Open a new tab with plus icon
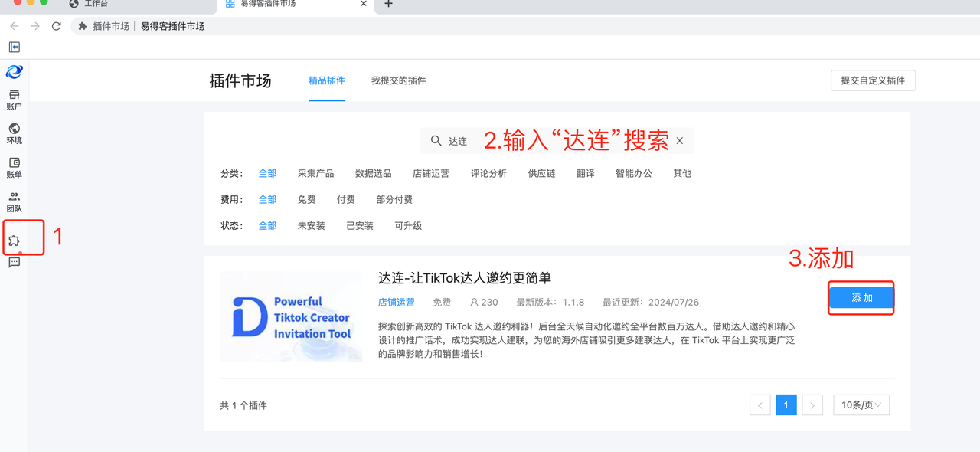Viewport: 980px width, 452px height. tap(388, 4)
